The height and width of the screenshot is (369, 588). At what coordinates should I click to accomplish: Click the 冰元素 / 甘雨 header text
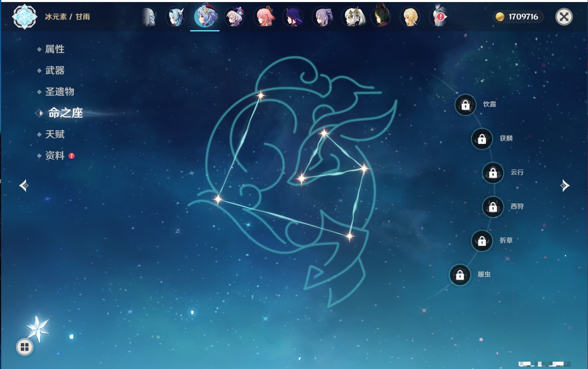(67, 17)
